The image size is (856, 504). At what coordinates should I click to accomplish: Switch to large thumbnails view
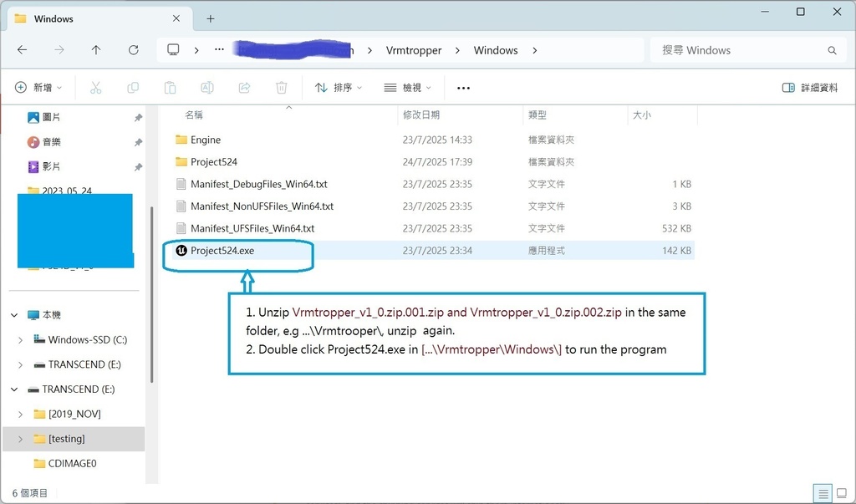pyautogui.click(x=843, y=493)
